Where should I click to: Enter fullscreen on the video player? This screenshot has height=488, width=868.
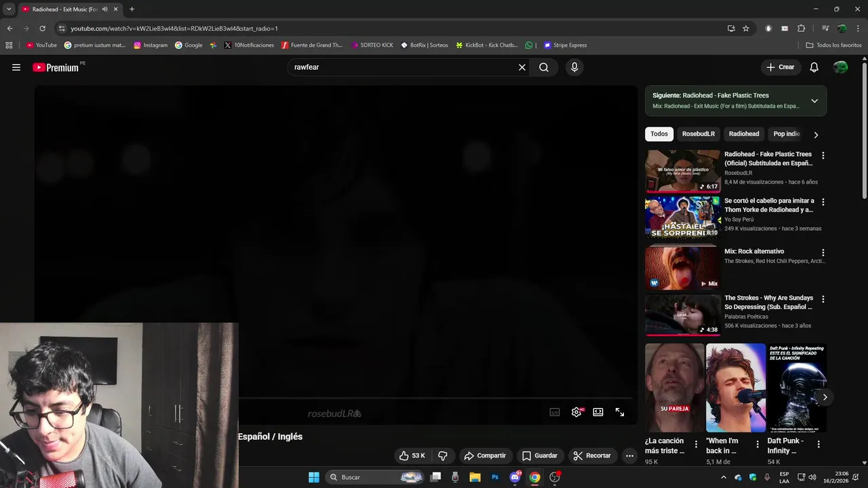[x=620, y=412]
